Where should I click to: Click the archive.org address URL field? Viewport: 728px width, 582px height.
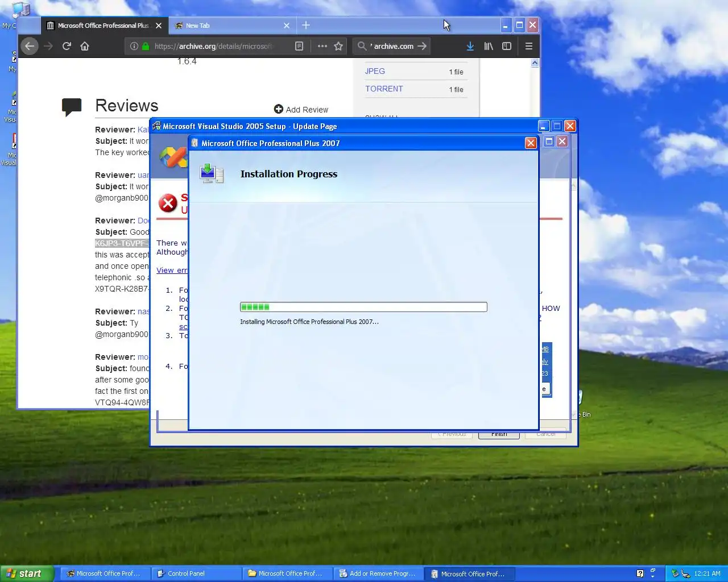[214, 46]
